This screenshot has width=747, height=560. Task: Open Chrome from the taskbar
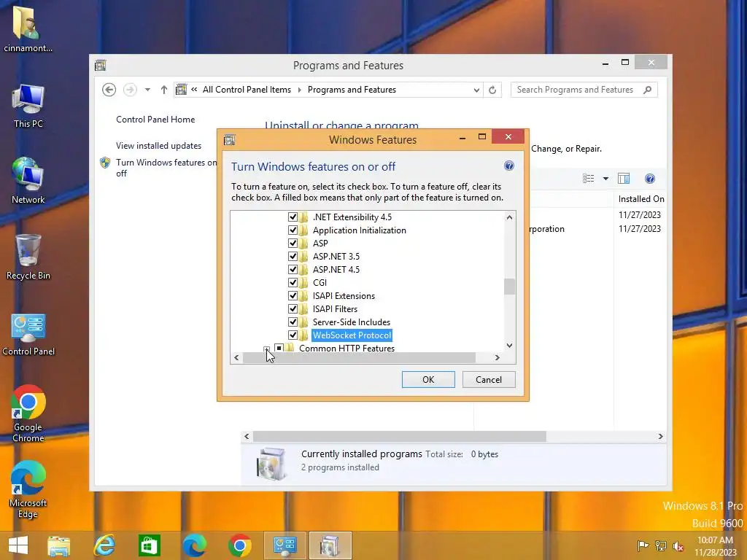point(239,545)
